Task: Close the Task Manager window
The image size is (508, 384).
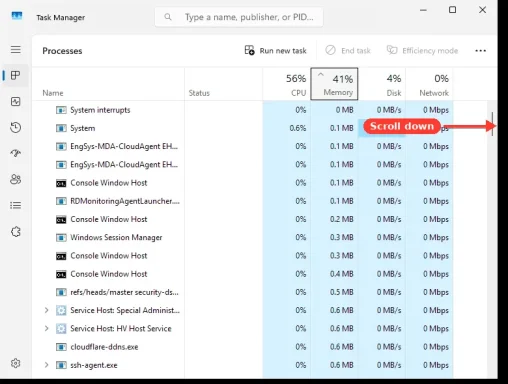Action: [x=482, y=10]
